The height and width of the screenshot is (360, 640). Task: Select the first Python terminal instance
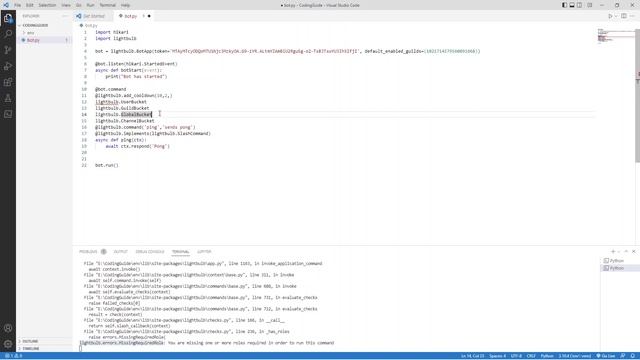pyautogui.click(x=617, y=260)
